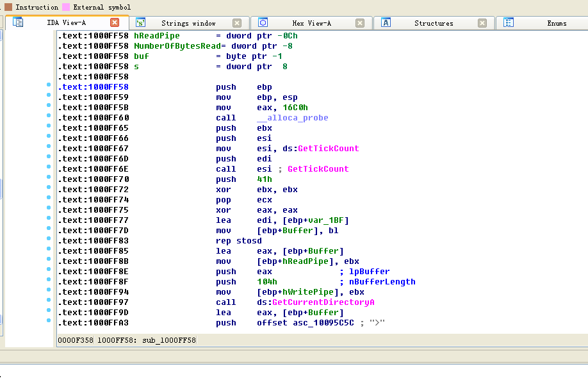Click the xor ebx, ebx instruction
Viewport: 588px width, 385px height.
point(257,190)
